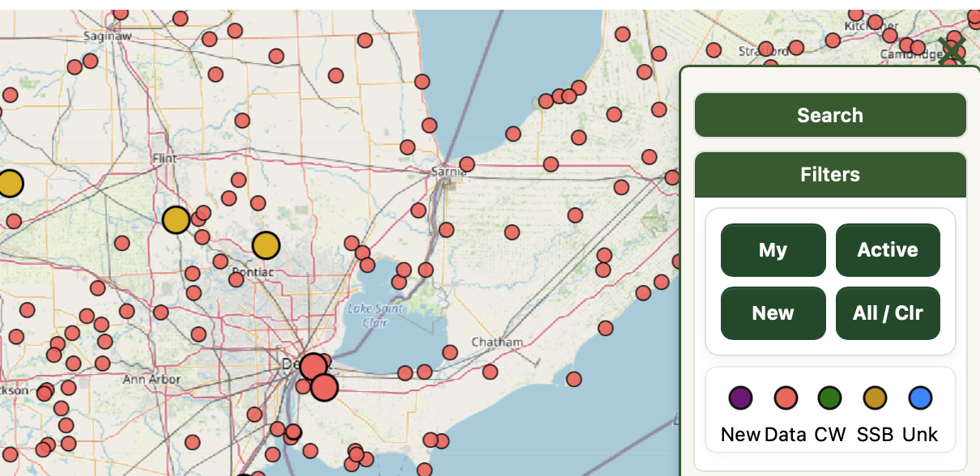The image size is (980, 476).
Task: Choose the blue Unk legend circle
Action: pos(920,397)
